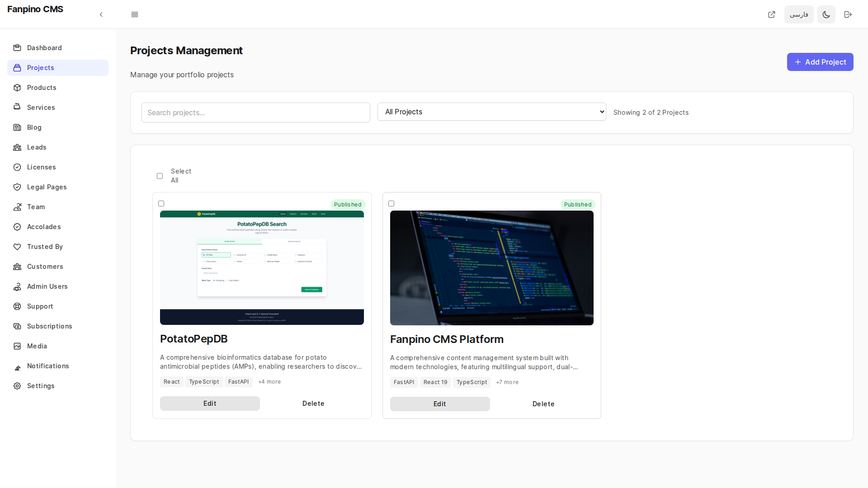Click the PotatoPepDB screenshot thumbnail
The height and width of the screenshot is (488, 868).
coord(262,267)
